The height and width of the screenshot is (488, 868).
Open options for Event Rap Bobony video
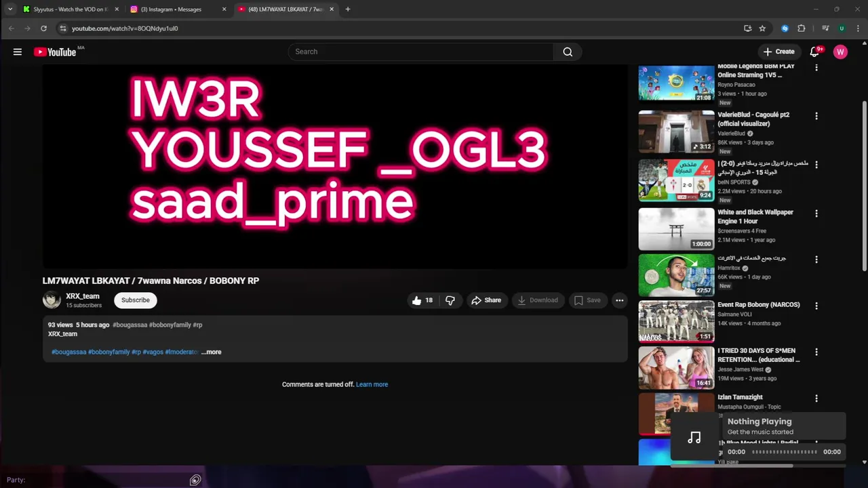pyautogui.click(x=816, y=306)
